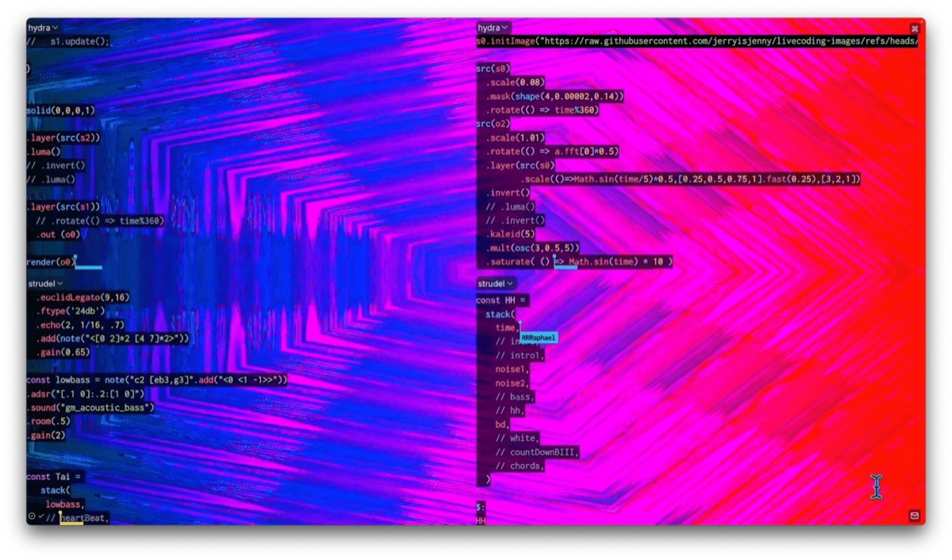952x560 pixels.
Task: Click the line 'solid(0,0,0,1)'
Action: coord(60,110)
